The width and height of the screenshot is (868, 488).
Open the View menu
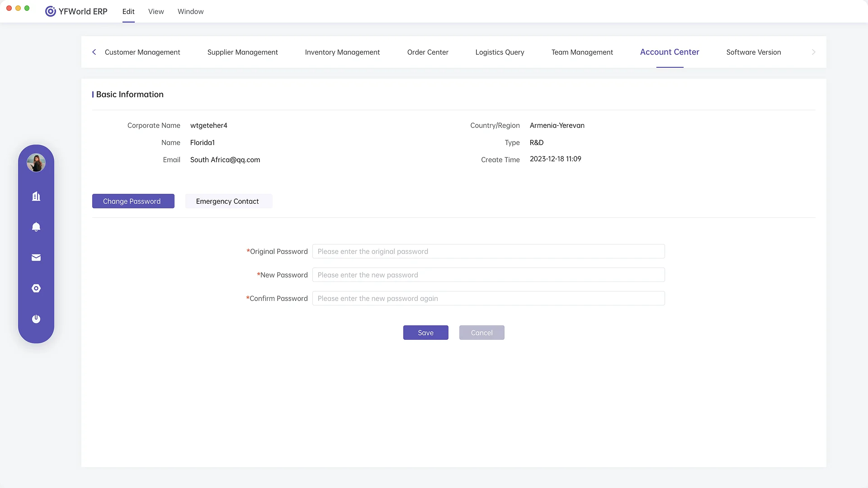tap(156, 11)
